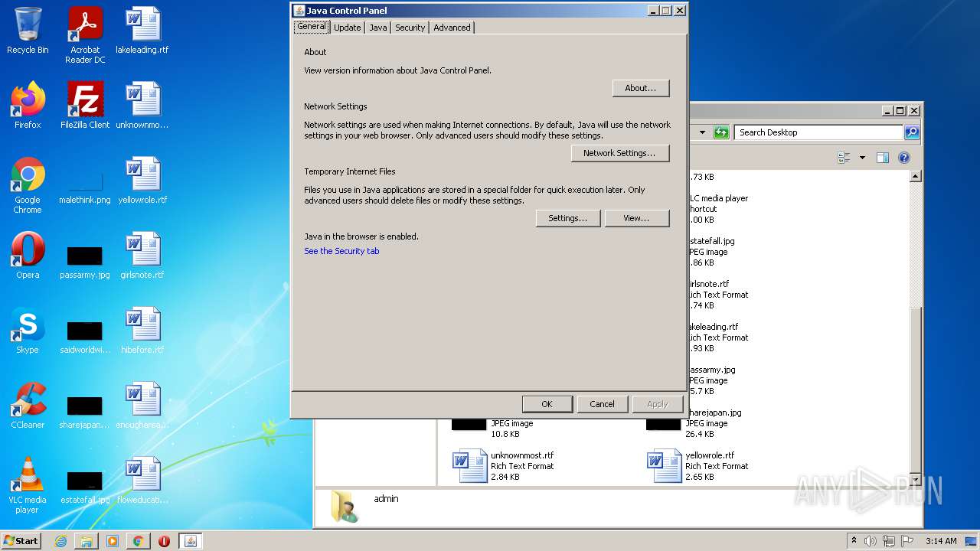980x551 pixels.
Task: Open Internet Explorer from the taskbar
Action: 61,541
